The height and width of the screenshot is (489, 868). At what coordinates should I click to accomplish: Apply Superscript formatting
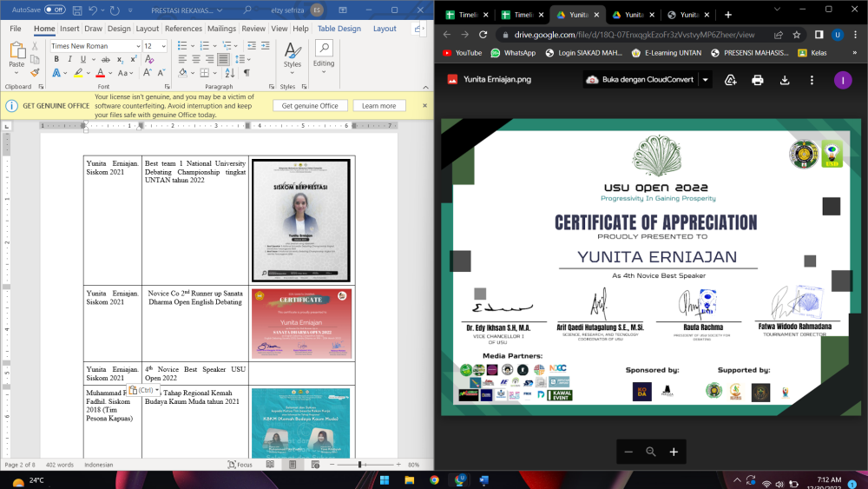134,59
